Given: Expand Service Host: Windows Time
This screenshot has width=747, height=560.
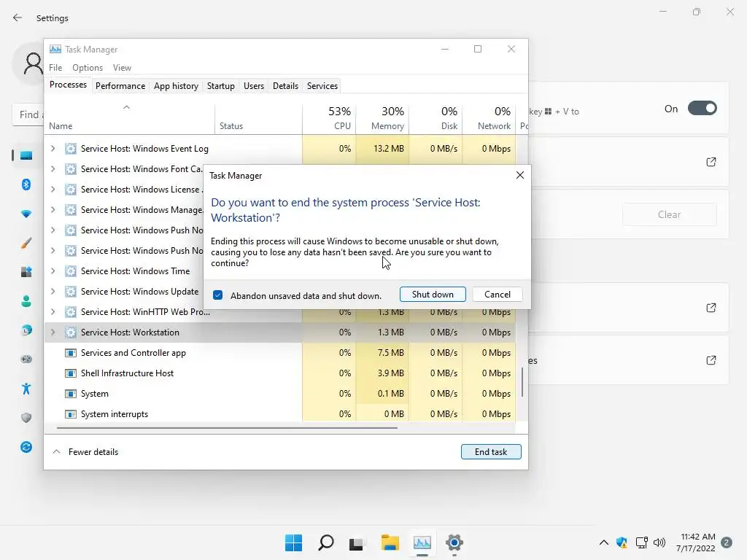Looking at the screenshot, I should (x=53, y=271).
